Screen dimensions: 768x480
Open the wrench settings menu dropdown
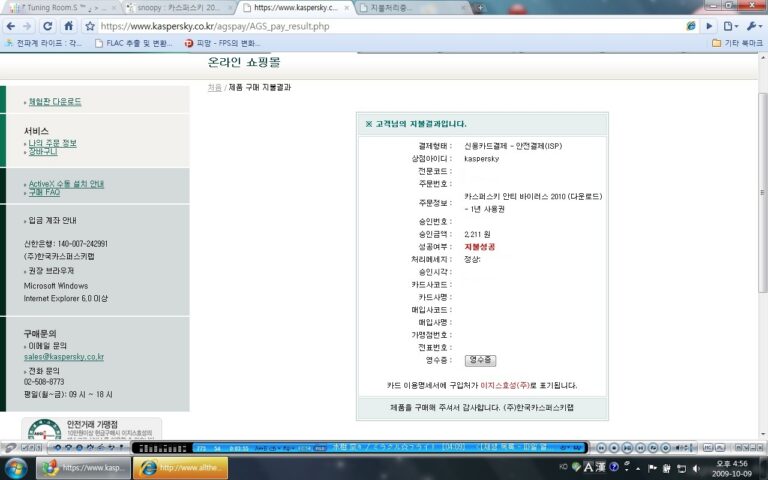pos(753,26)
